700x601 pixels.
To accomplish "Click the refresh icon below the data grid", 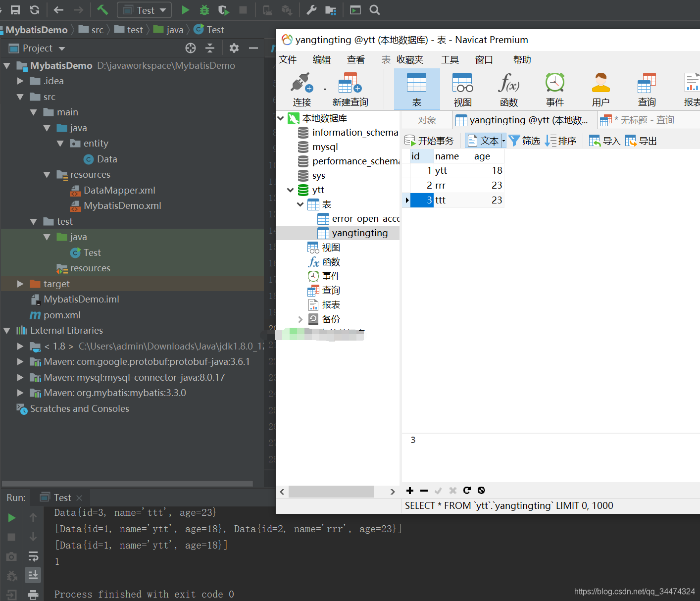I will [x=467, y=491].
